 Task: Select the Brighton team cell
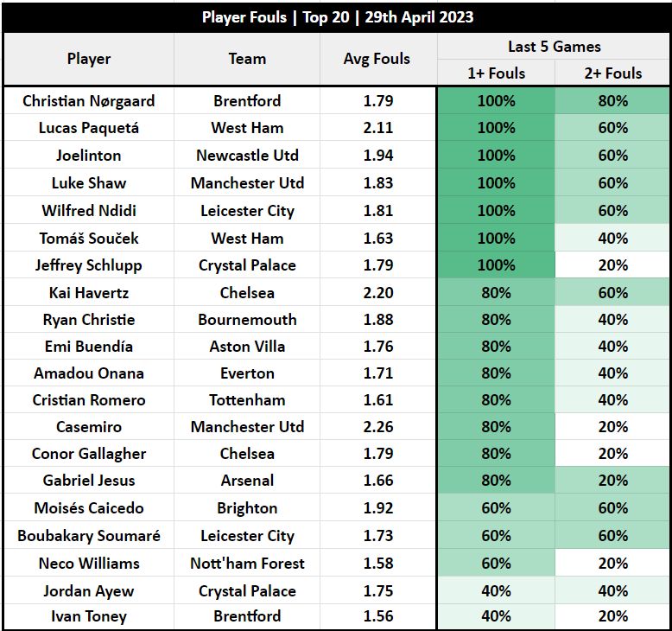(247, 508)
